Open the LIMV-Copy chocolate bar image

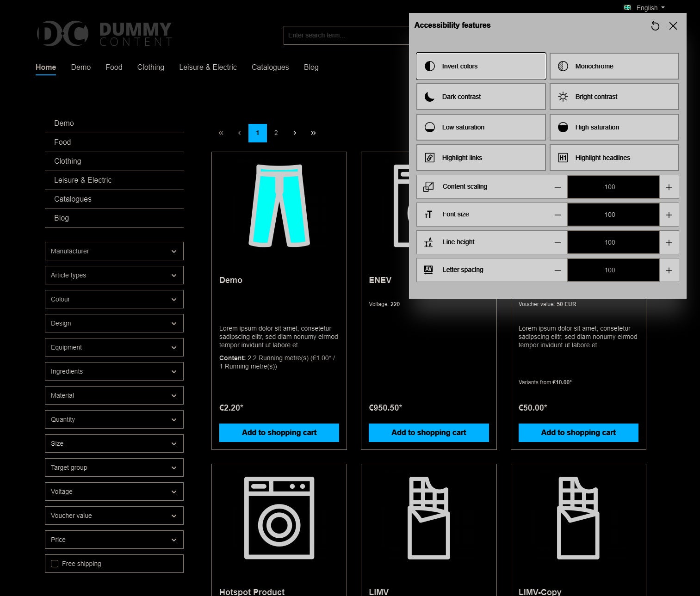(578, 518)
